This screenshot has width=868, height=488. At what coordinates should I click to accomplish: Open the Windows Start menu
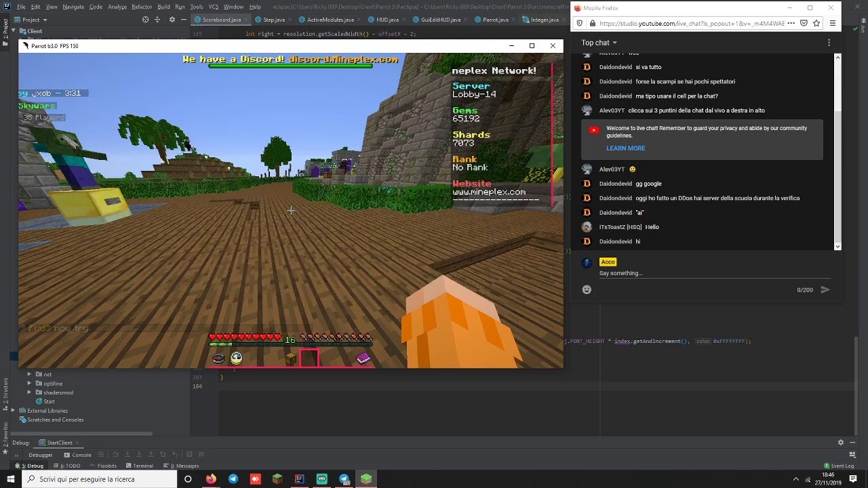[x=9, y=479]
